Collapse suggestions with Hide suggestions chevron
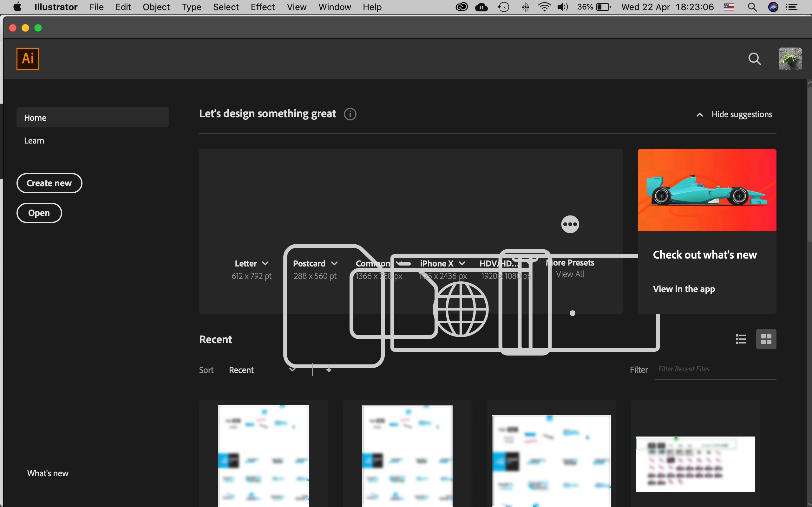The height and width of the screenshot is (507, 812). tap(700, 115)
